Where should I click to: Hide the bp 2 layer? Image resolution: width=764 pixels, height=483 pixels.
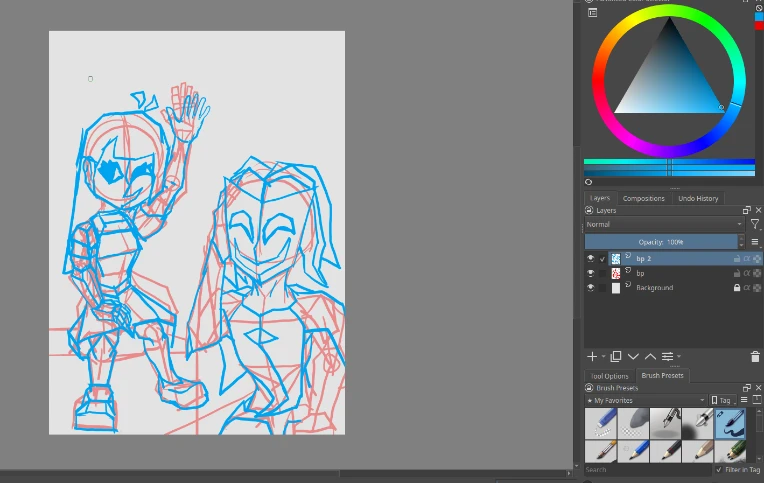(x=590, y=259)
